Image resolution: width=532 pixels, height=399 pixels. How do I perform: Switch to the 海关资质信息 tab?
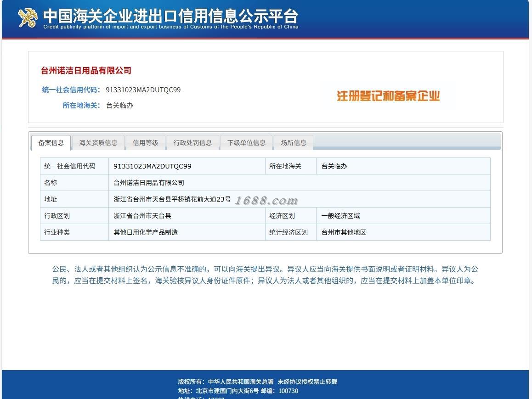(98, 143)
